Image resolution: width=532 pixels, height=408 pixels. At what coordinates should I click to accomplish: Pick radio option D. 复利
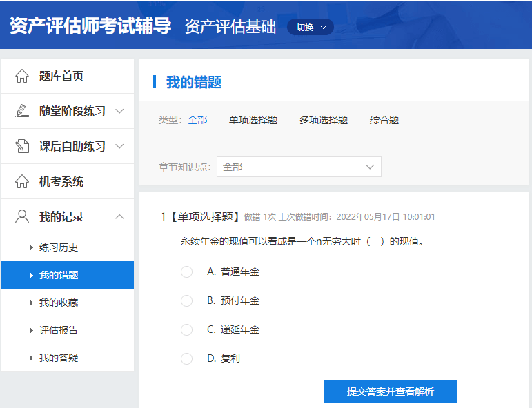[x=186, y=359]
